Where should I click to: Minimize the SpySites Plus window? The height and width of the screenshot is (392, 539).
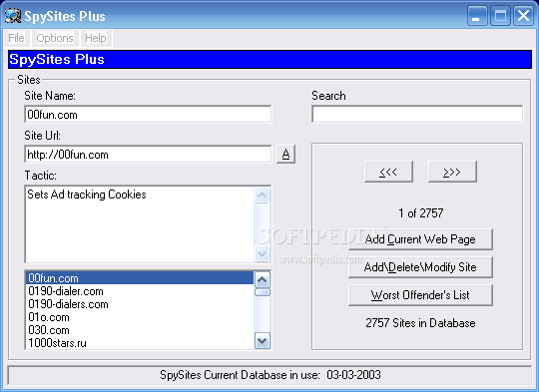(x=477, y=16)
